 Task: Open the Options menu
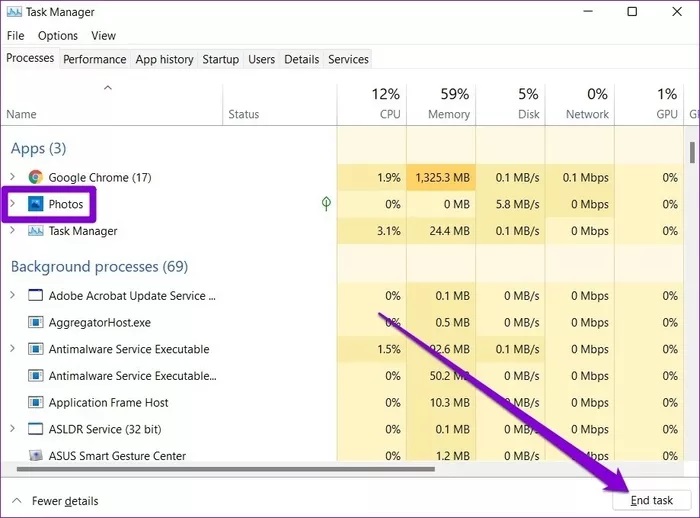point(57,36)
